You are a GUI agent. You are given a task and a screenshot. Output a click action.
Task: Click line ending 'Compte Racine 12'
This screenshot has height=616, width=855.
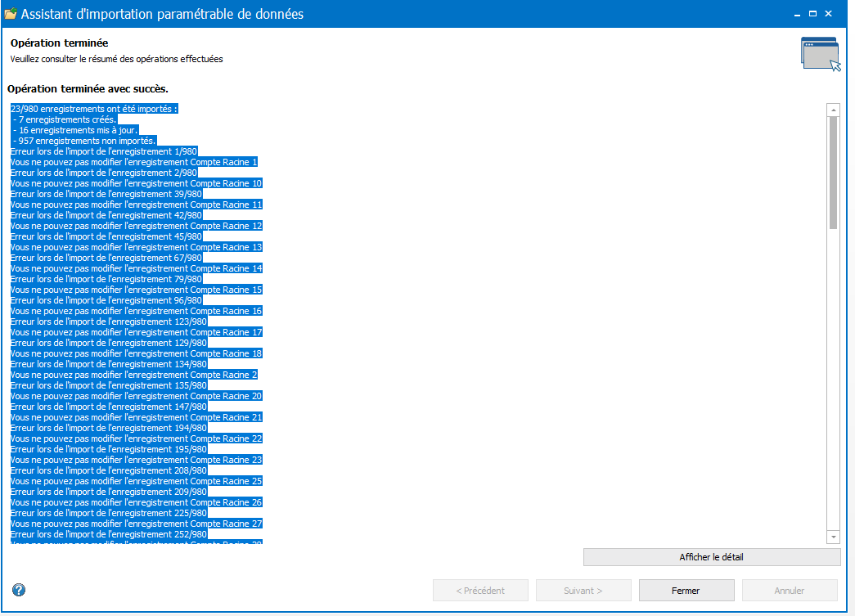pos(137,226)
